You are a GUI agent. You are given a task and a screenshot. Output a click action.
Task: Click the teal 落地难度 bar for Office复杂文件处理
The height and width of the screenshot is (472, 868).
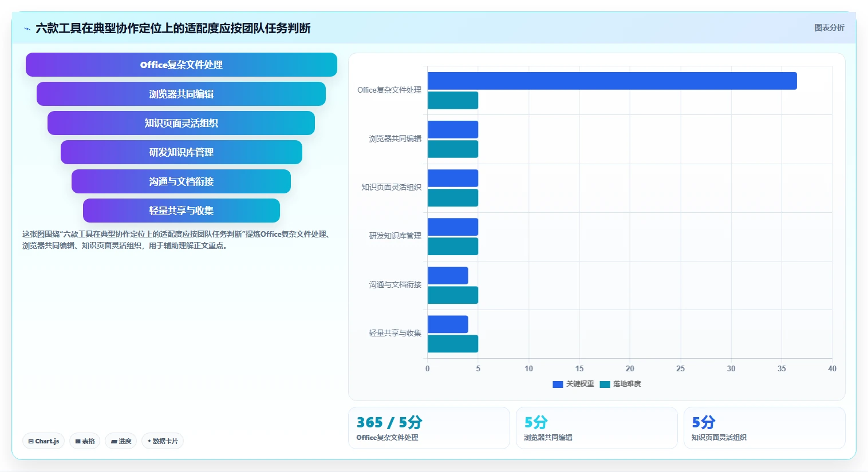click(x=453, y=100)
